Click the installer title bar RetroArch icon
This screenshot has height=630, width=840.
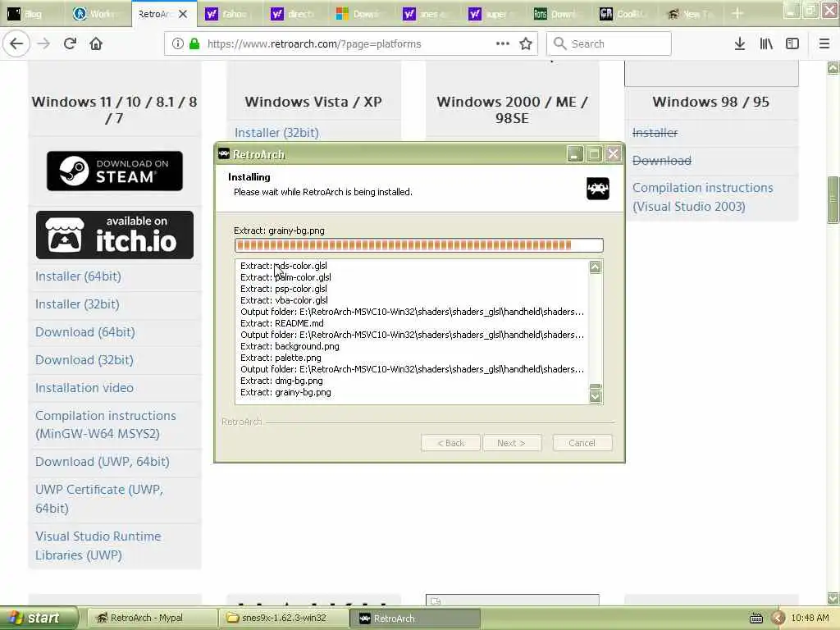coord(224,154)
